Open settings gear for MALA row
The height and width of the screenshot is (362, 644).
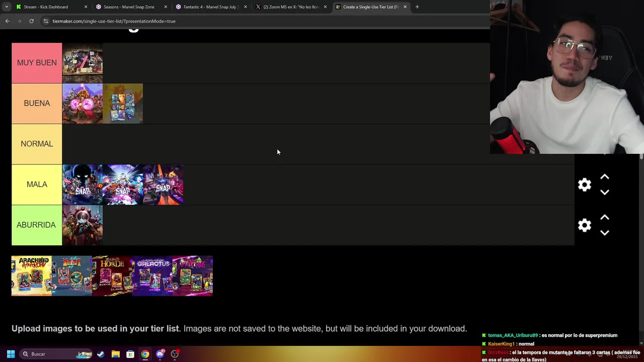point(584,185)
